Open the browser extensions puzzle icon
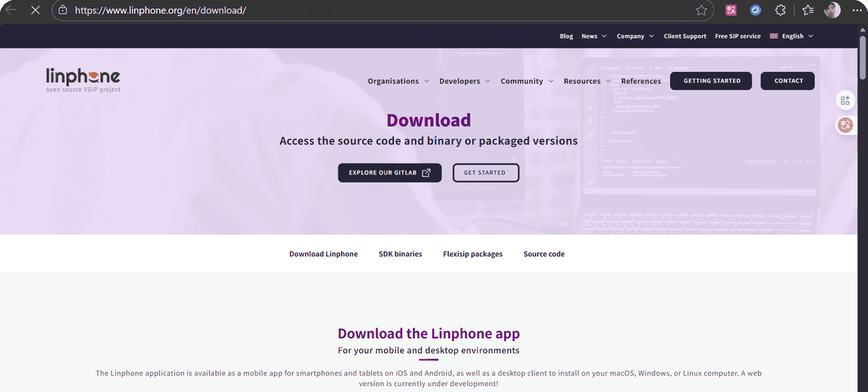868x392 pixels. (781, 10)
